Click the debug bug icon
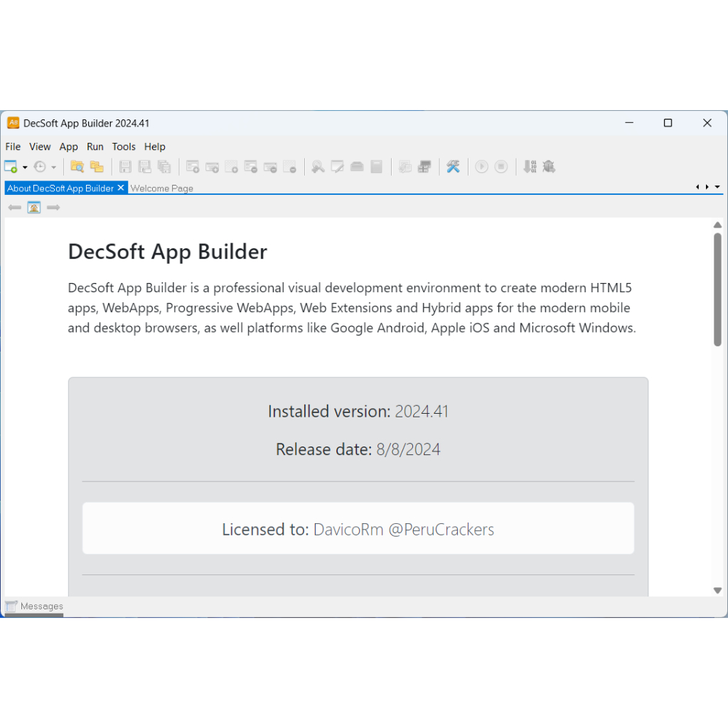 [549, 166]
